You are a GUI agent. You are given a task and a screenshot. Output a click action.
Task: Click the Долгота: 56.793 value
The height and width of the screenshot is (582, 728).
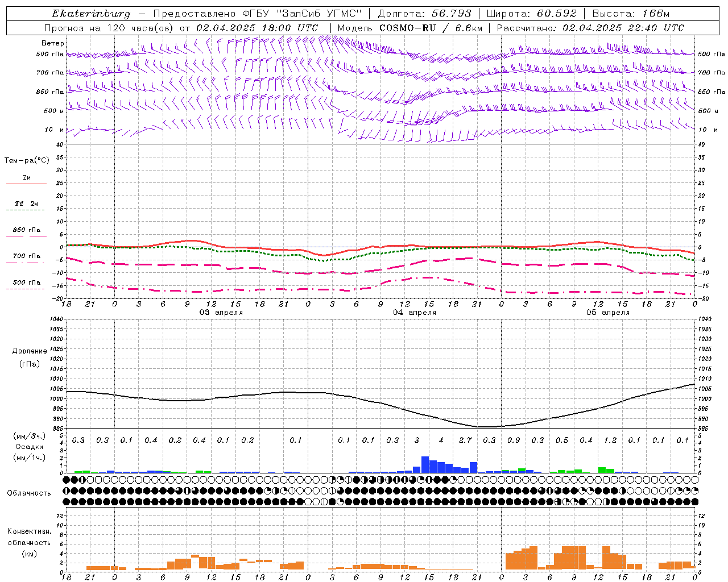[x=424, y=14]
